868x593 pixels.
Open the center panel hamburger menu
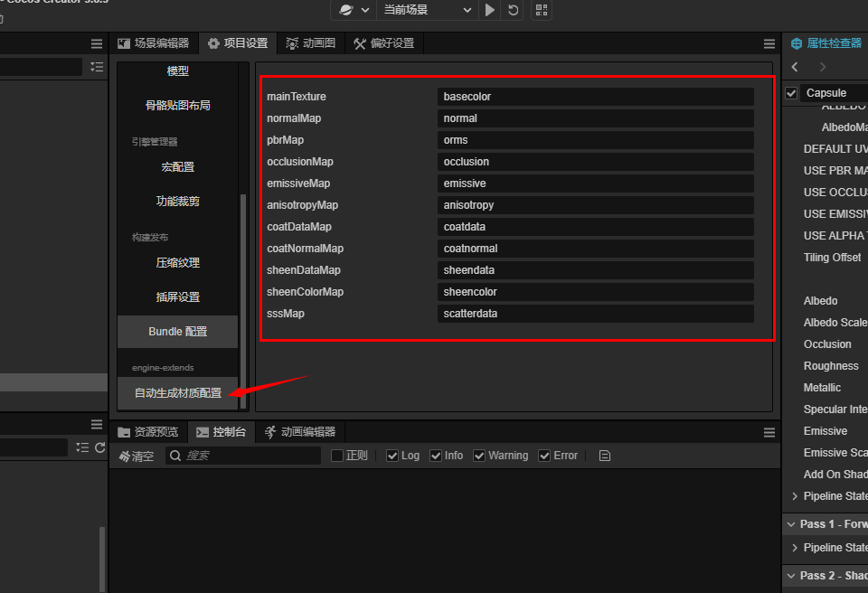click(x=769, y=43)
